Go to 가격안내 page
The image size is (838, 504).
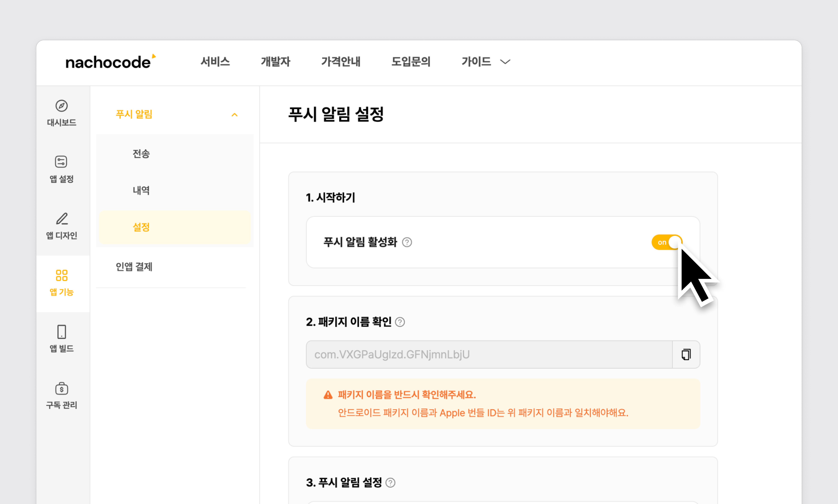coord(341,62)
